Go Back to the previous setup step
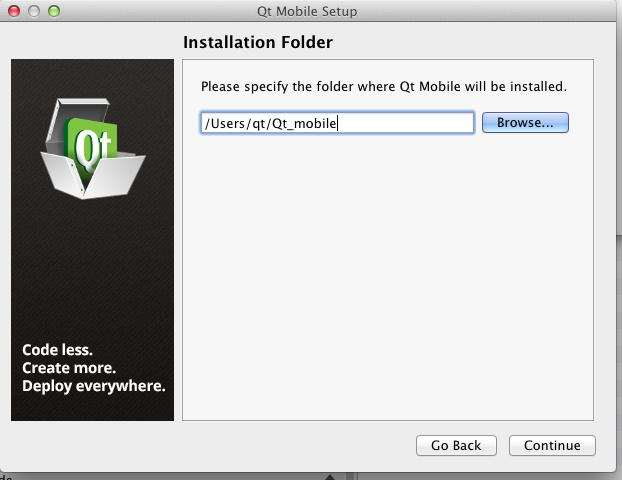622x480 pixels. coord(456,445)
